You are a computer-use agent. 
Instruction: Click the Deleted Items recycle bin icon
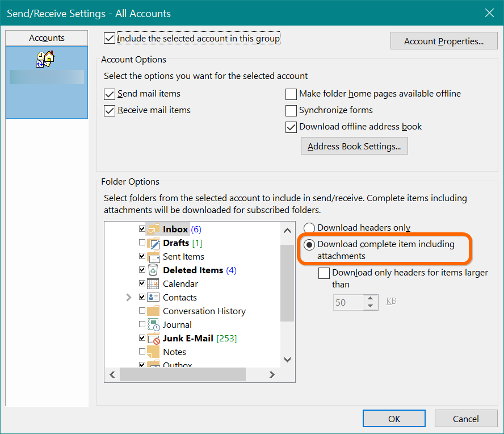[153, 270]
